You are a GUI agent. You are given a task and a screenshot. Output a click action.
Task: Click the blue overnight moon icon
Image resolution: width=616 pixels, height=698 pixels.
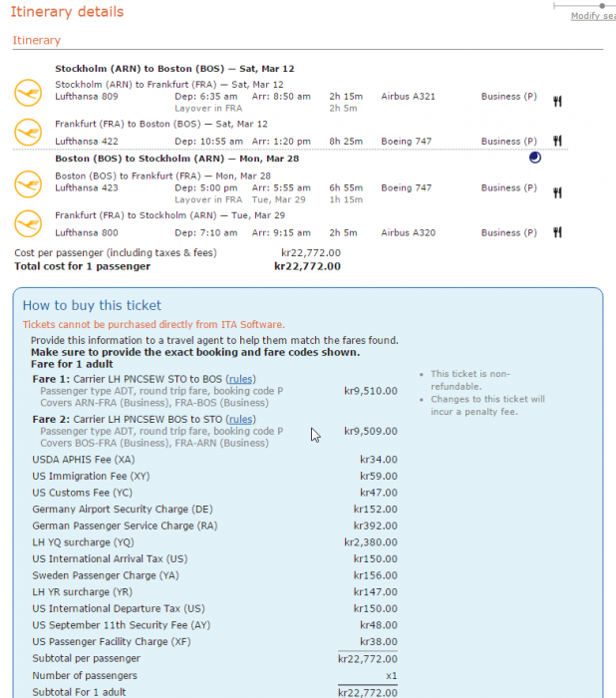[534, 158]
